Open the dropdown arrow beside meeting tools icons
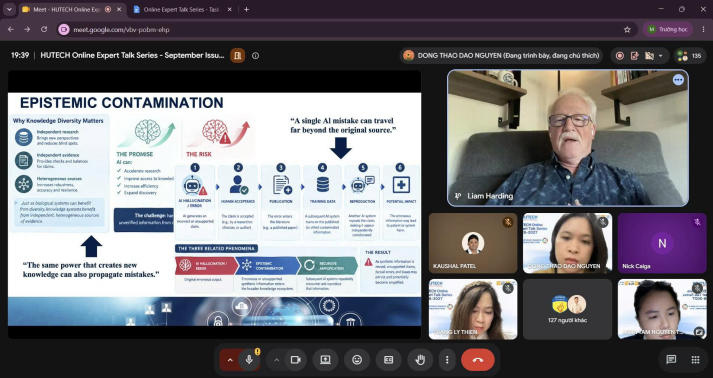713x378 pixels. pos(660,55)
